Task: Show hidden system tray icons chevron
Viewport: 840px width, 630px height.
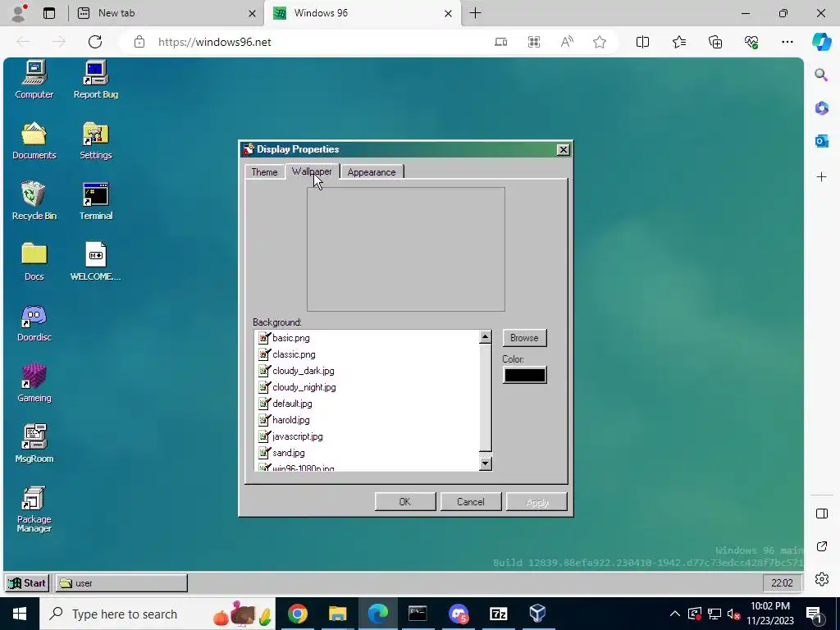Action: click(675, 614)
